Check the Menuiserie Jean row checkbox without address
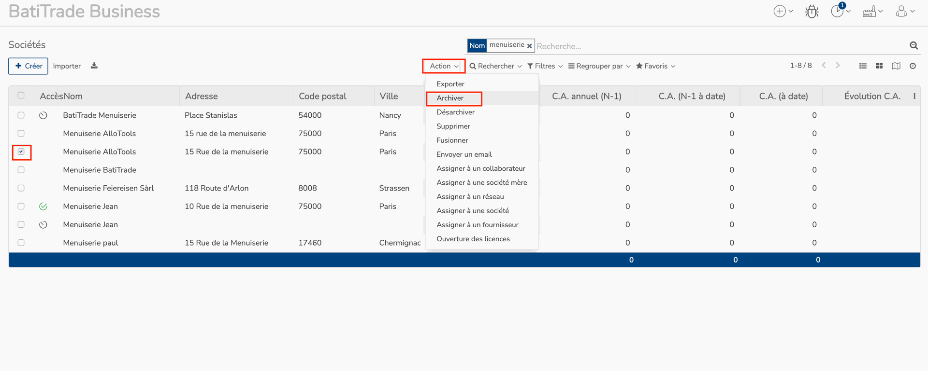The image size is (928, 371). tap(21, 225)
